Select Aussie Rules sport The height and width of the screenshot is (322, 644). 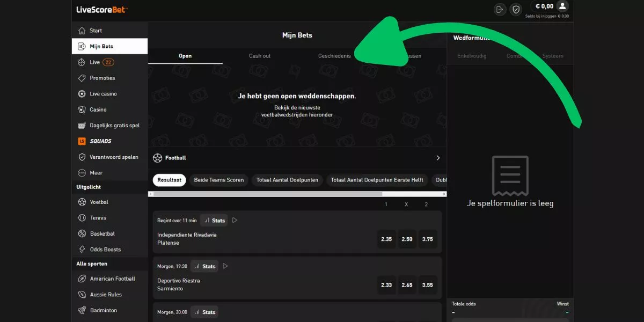tap(109, 295)
